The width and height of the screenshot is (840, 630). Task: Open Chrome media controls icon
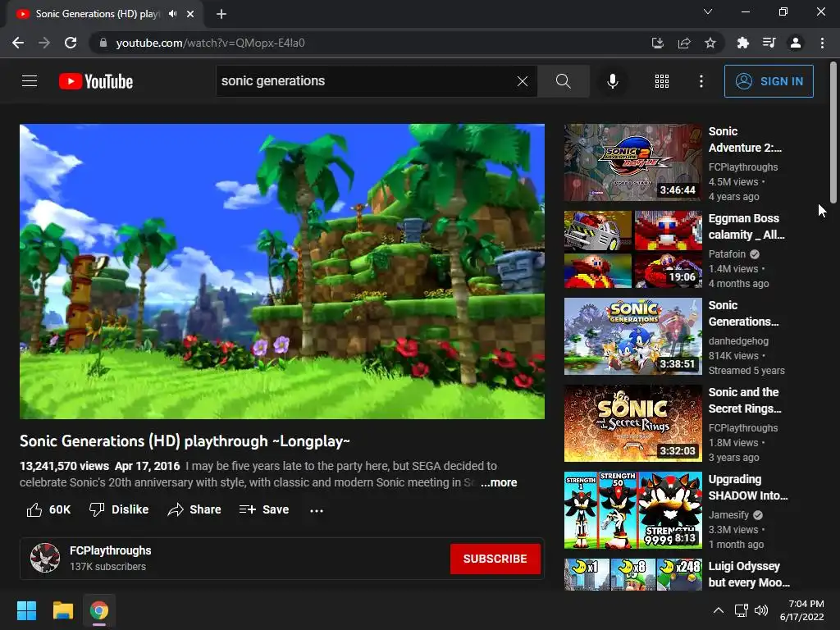click(769, 43)
